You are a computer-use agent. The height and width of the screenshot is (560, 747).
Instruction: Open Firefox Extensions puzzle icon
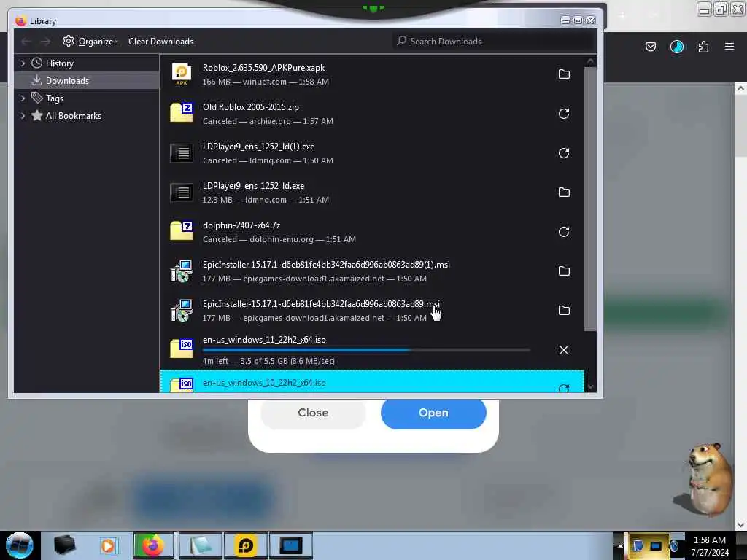click(x=703, y=47)
